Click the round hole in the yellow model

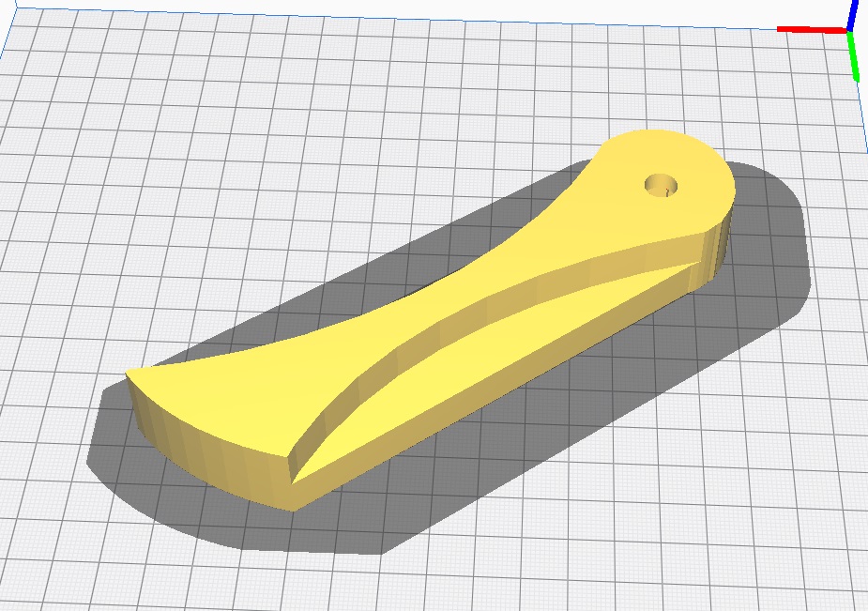(662, 184)
